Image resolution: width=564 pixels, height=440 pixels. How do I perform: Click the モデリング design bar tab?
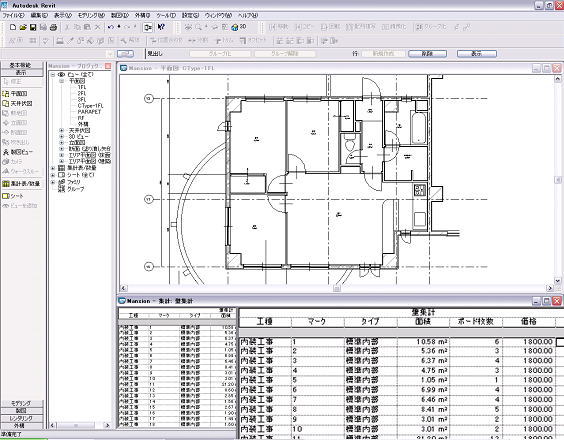tap(21, 403)
